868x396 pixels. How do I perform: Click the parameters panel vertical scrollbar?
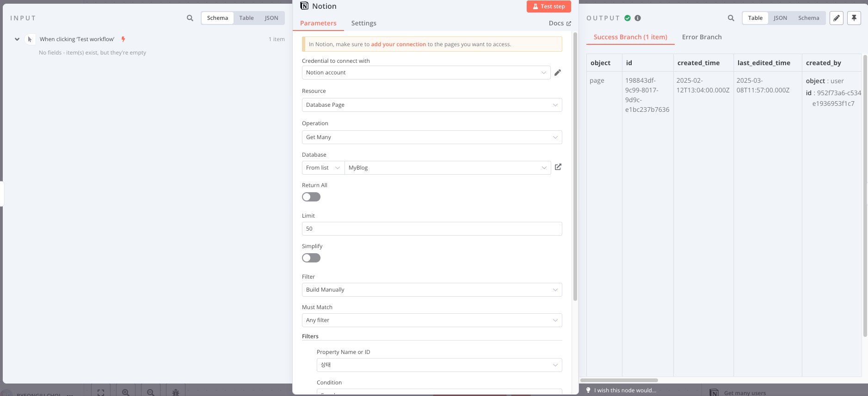point(575,166)
